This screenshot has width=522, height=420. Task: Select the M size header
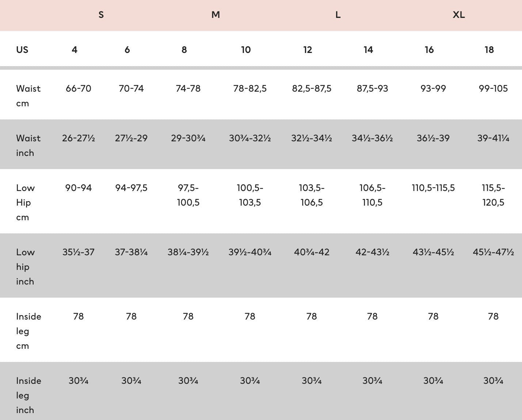[216, 15]
